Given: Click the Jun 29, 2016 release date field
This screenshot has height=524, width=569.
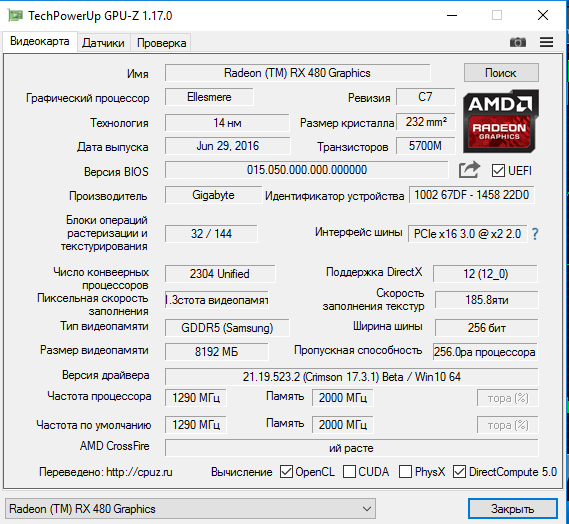Looking at the screenshot, I should pyautogui.click(x=228, y=146).
